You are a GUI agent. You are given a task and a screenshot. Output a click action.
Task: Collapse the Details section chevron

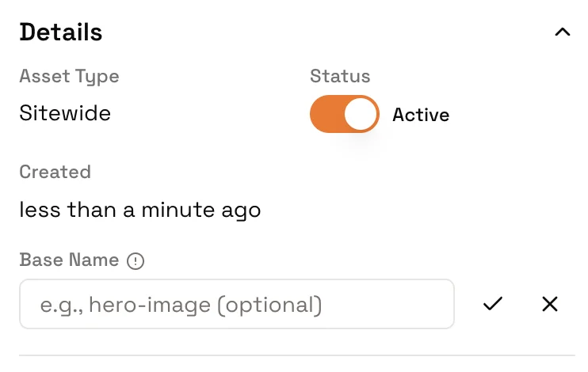(x=563, y=32)
